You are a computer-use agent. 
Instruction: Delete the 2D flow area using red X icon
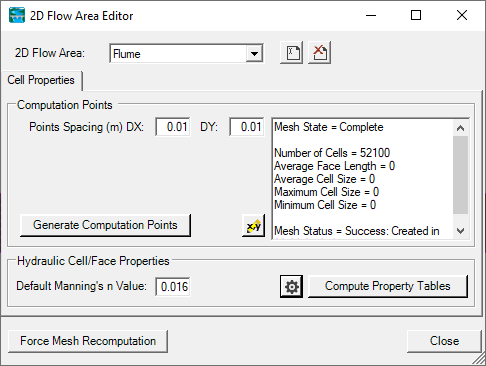coord(319,53)
